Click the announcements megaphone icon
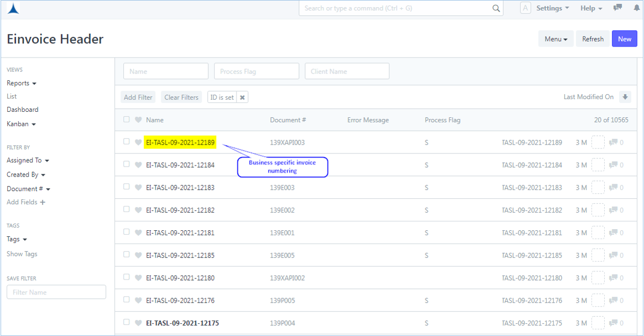644x336 pixels. tap(617, 8)
